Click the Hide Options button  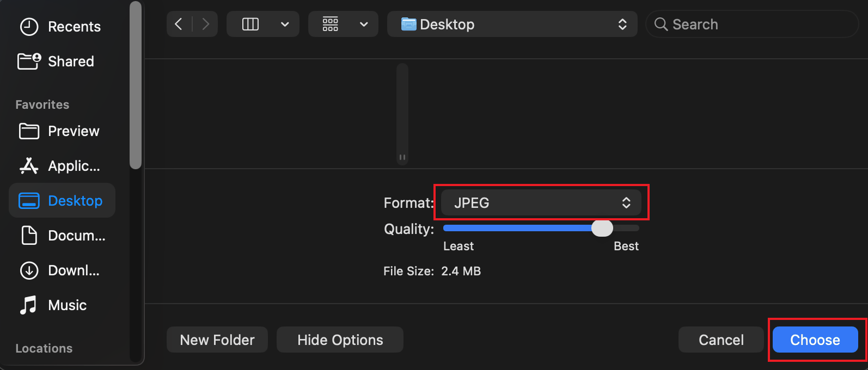click(340, 340)
